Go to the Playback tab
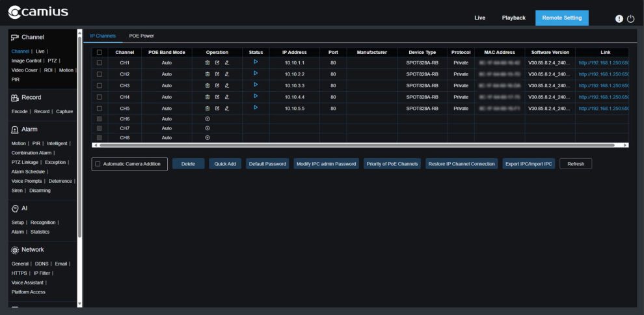644x315 pixels. point(513,18)
